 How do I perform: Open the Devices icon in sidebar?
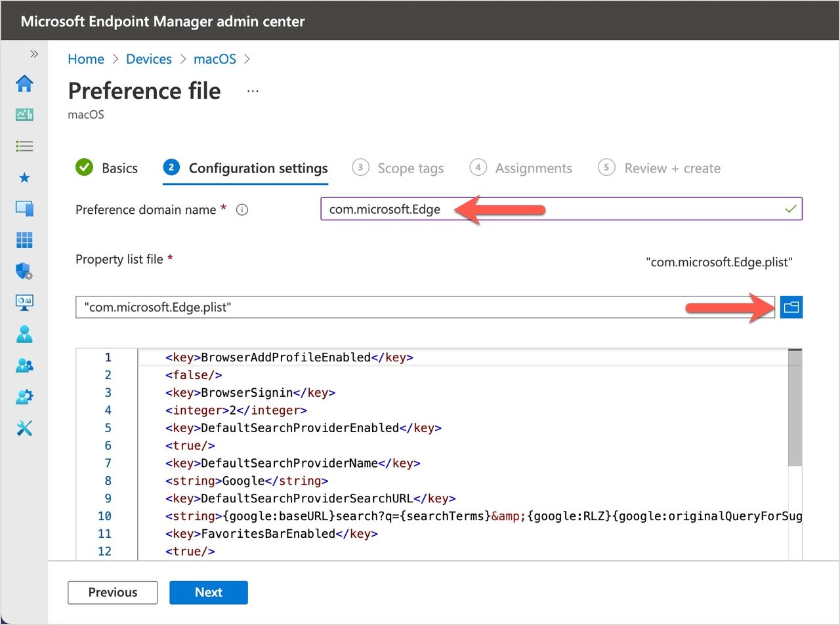pos(24,209)
